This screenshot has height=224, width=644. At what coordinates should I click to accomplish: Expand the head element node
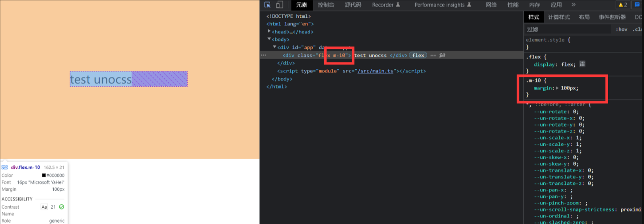coord(269,32)
